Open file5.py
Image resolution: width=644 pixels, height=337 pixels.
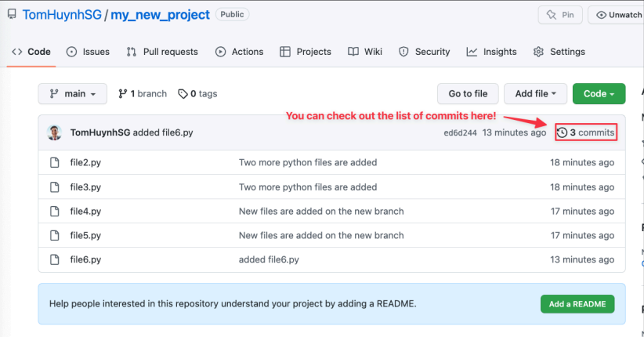[x=85, y=235]
